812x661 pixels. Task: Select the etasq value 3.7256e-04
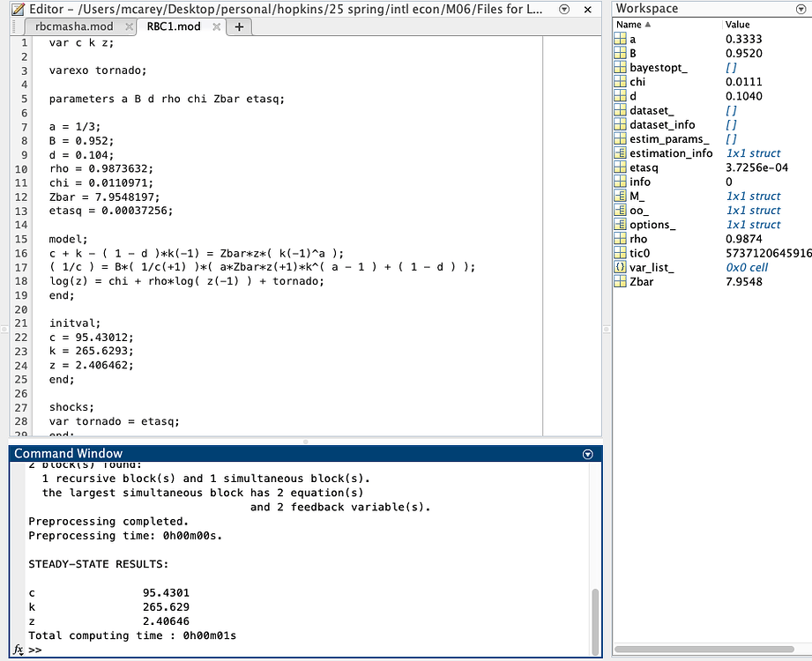coord(756,167)
